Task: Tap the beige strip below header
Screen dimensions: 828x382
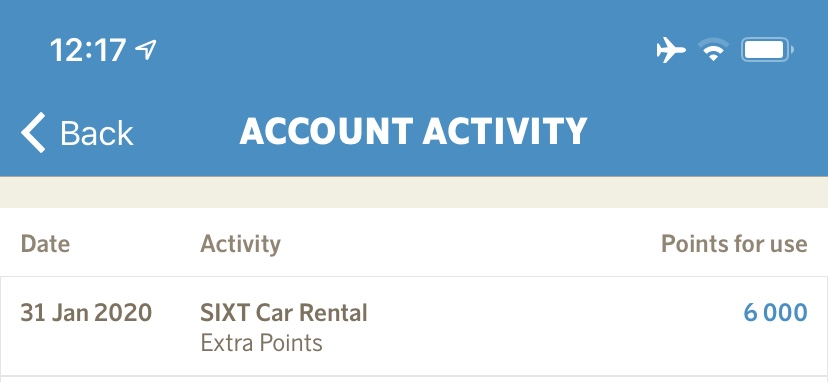Action: pos(414,192)
